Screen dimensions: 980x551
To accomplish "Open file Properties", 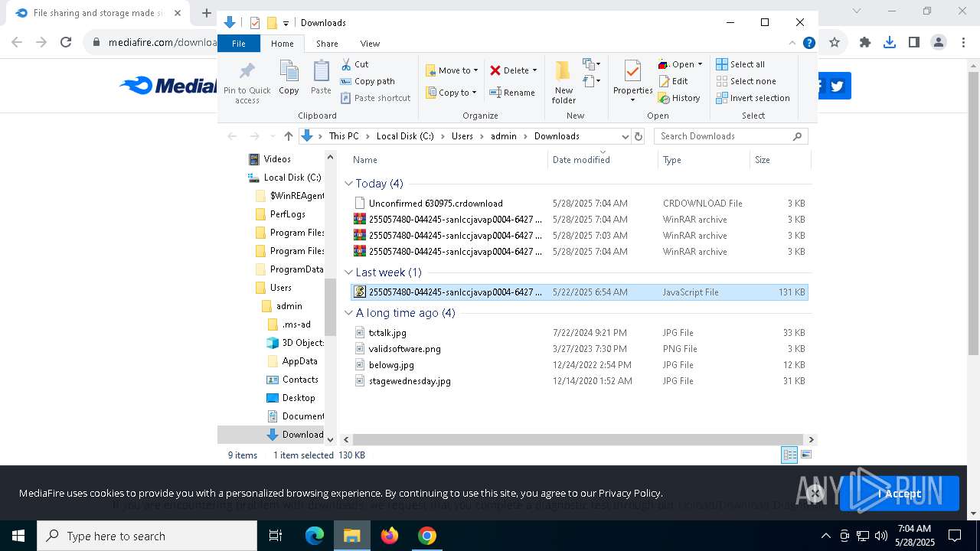I will [632, 81].
